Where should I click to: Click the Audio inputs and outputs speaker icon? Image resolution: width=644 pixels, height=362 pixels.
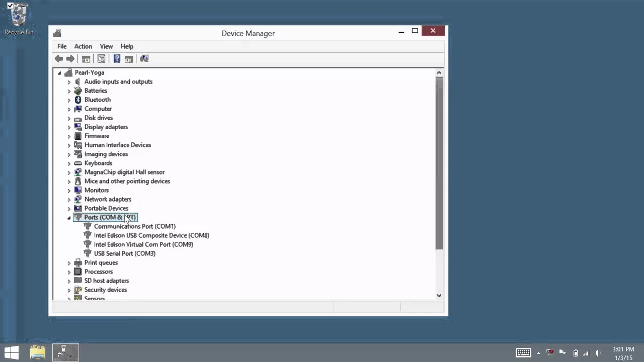point(78,81)
